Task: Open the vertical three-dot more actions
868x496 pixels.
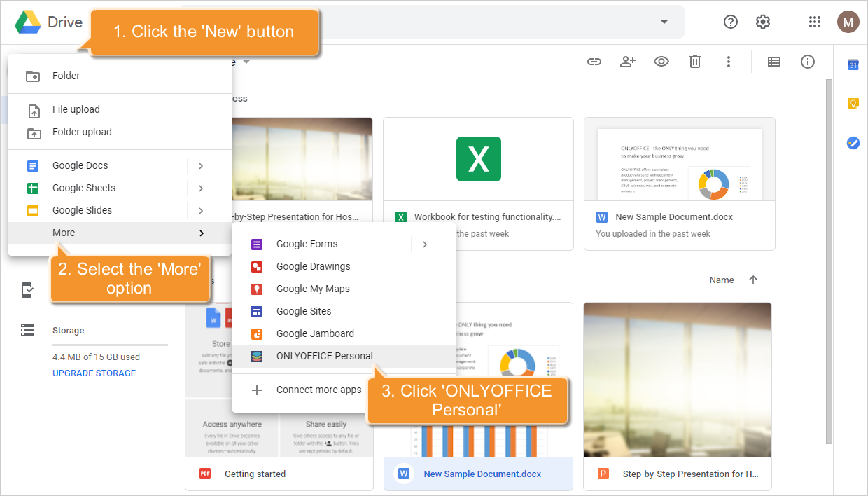Action: click(x=729, y=62)
